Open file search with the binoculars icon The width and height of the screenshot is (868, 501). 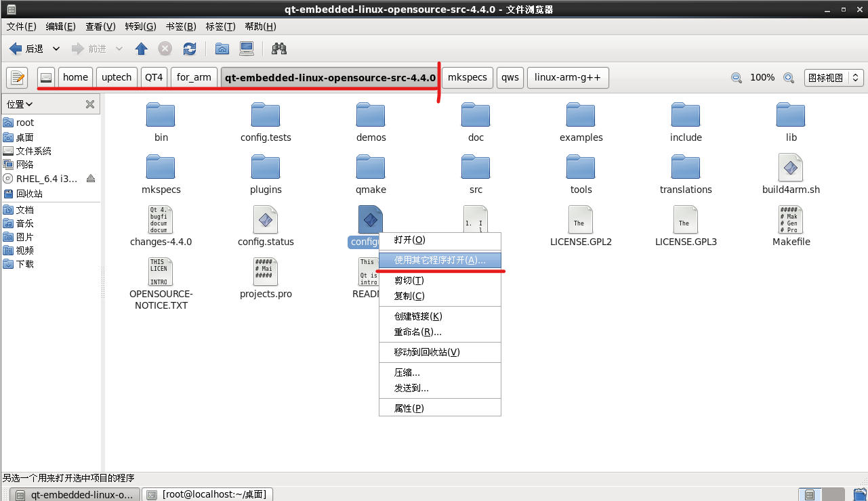[278, 49]
